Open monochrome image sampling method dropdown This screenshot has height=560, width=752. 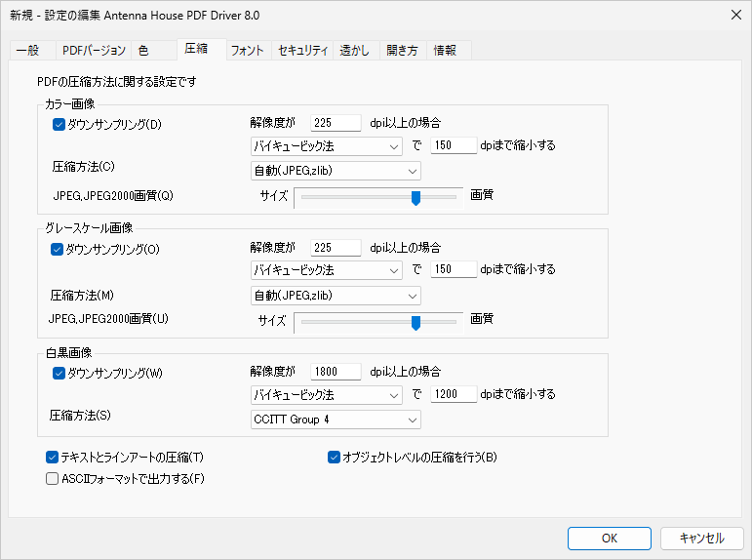[x=326, y=395]
